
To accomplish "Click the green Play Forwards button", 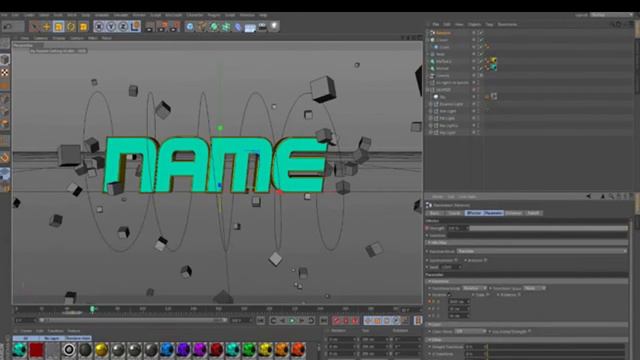I will [292, 321].
